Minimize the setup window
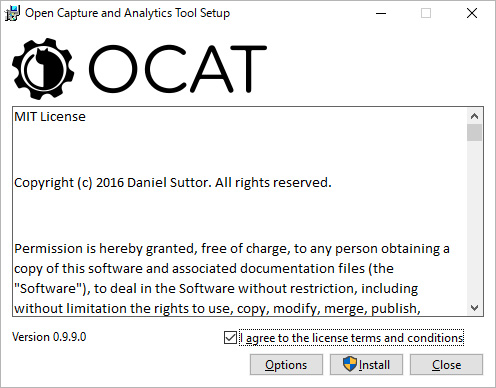496x388 pixels. tap(381, 13)
